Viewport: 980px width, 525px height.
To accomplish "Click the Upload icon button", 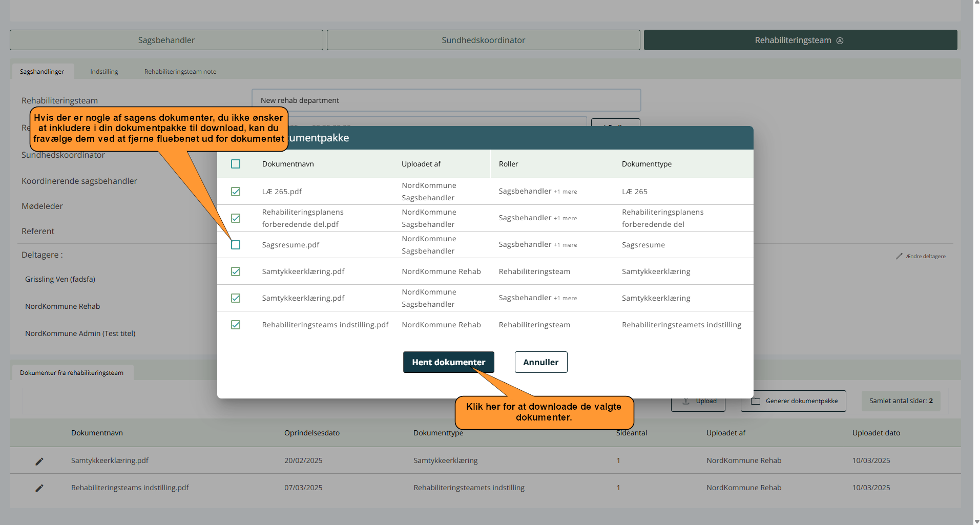I will click(x=686, y=401).
